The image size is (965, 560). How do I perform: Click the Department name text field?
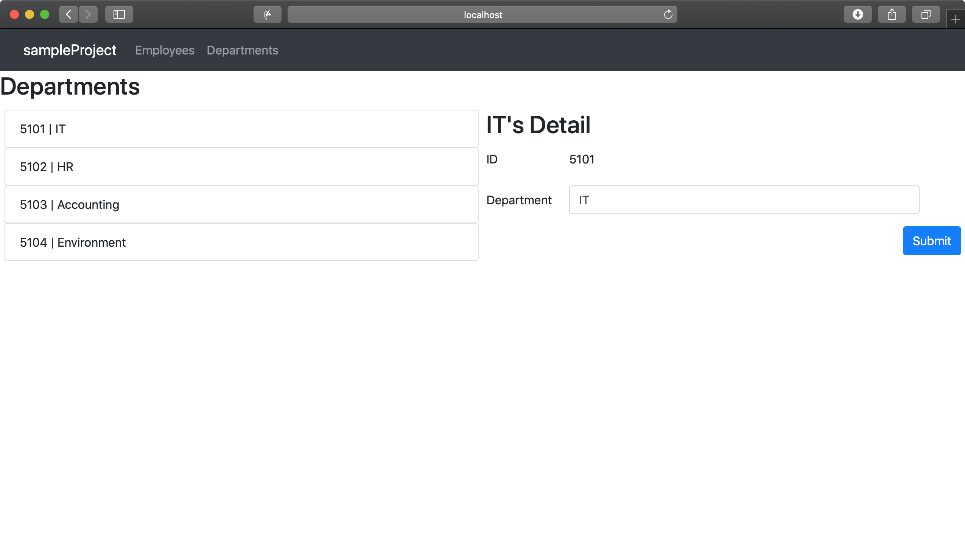[744, 200]
